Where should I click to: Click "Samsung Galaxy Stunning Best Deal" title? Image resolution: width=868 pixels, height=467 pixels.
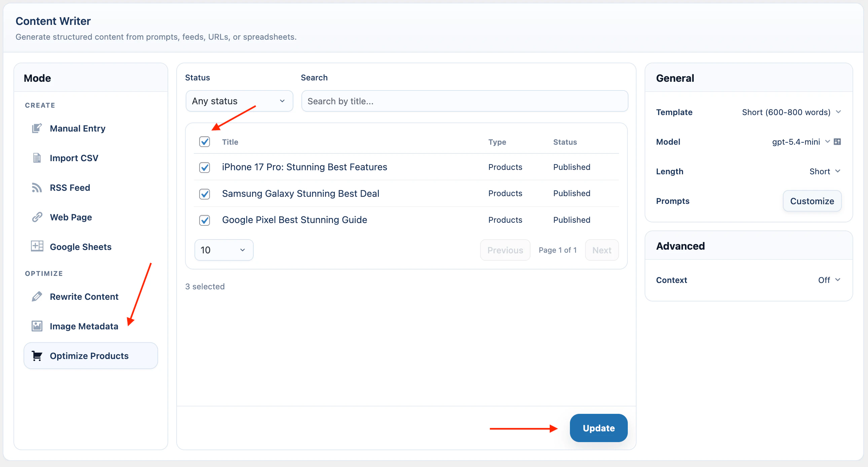[300, 193]
